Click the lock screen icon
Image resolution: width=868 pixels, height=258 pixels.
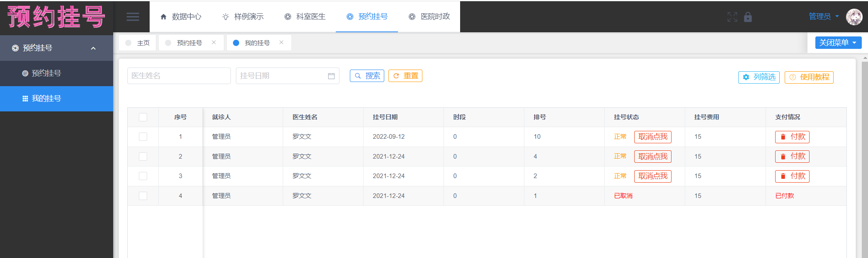(x=748, y=17)
